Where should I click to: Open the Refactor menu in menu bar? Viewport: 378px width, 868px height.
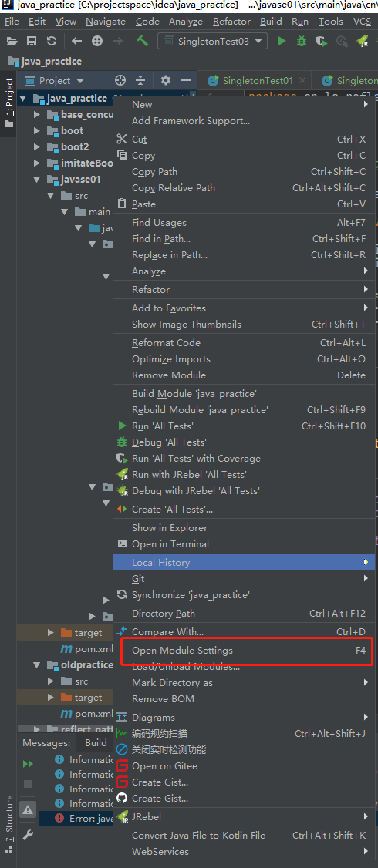click(x=231, y=22)
